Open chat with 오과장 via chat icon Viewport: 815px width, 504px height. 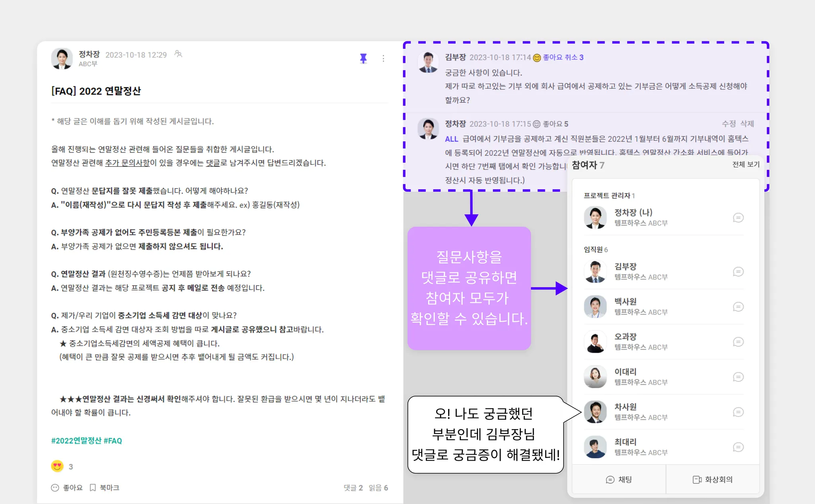tap(738, 342)
